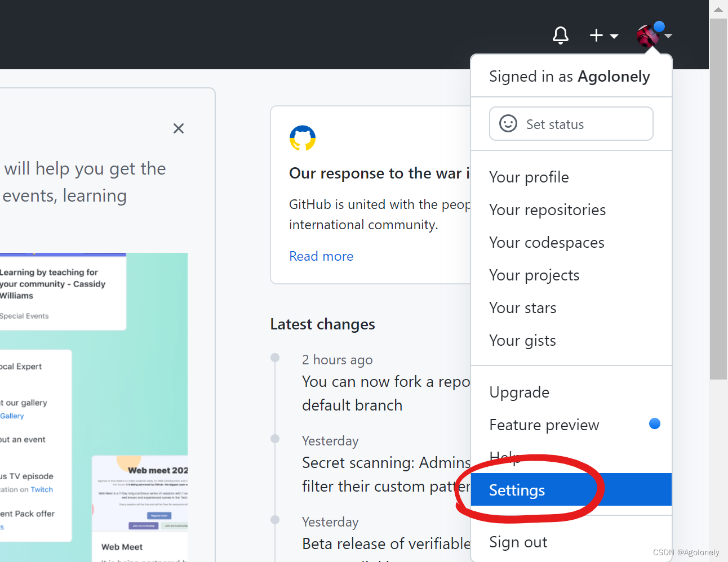728x562 pixels.
Task: Click the smiley icon in Set status
Action: (508, 124)
